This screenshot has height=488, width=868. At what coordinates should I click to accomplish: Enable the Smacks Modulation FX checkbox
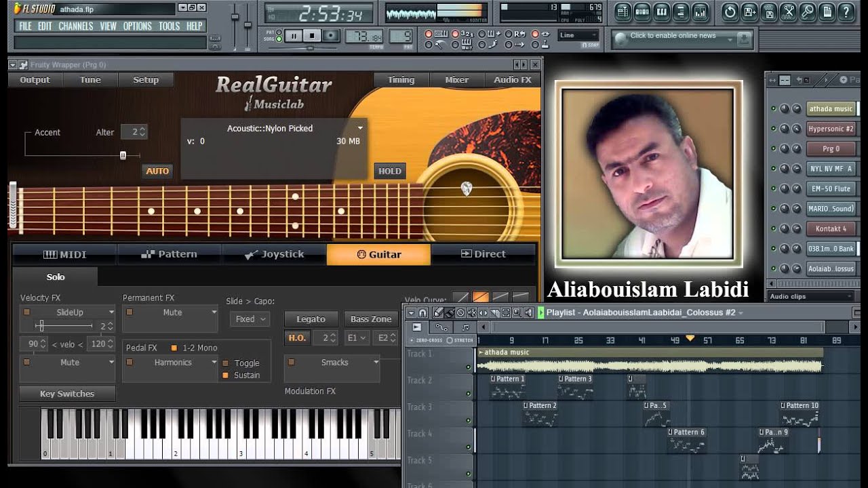[x=292, y=363]
